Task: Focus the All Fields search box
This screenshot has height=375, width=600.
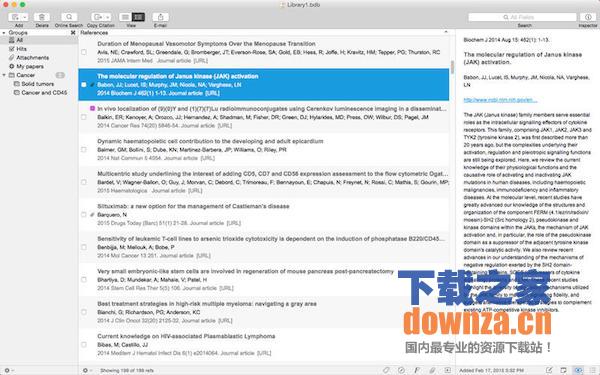Action: tap(522, 17)
